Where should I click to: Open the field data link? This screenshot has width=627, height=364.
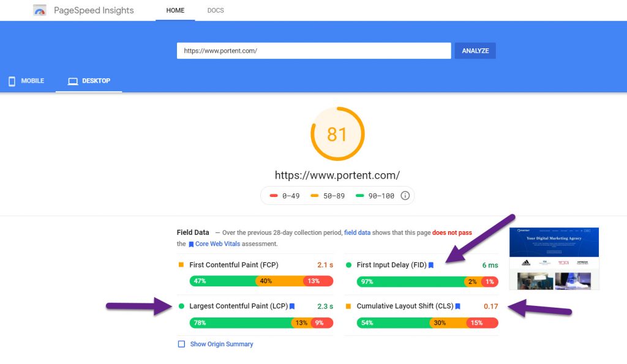point(357,232)
